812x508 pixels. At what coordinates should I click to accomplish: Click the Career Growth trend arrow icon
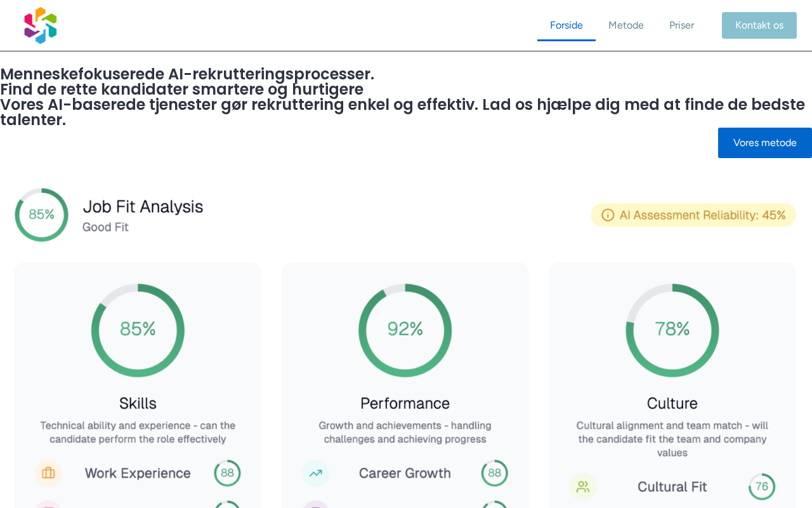point(316,473)
